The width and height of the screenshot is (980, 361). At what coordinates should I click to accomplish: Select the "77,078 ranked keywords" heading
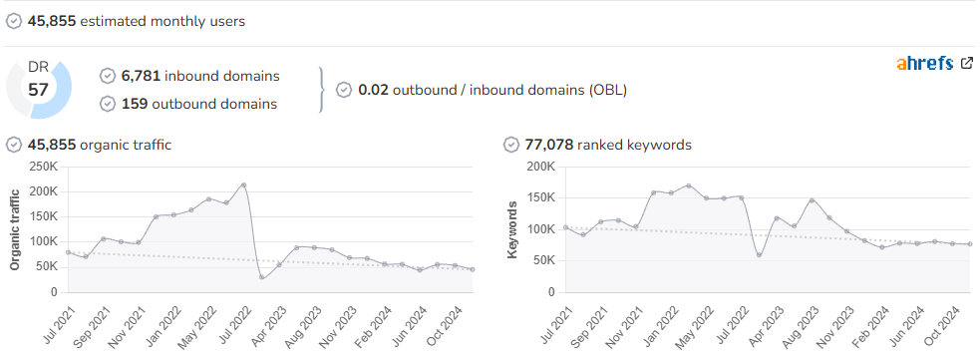(x=608, y=146)
